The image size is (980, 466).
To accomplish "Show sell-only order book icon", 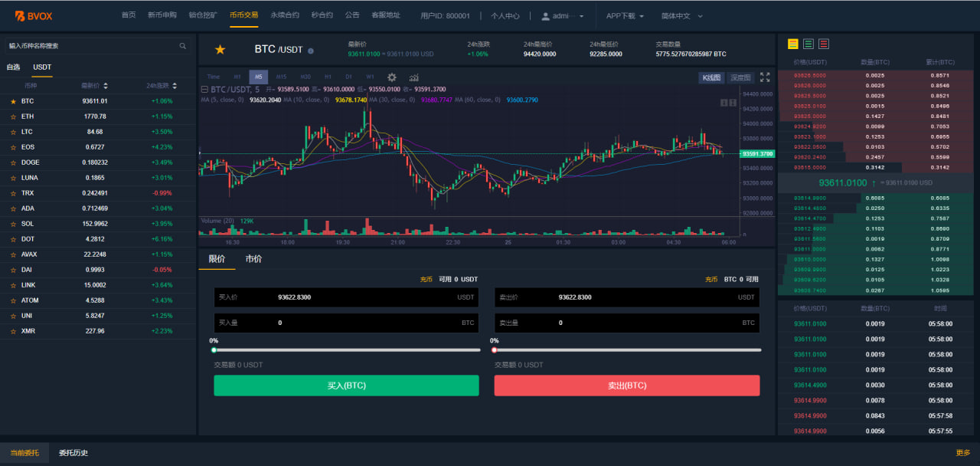I will coord(823,44).
